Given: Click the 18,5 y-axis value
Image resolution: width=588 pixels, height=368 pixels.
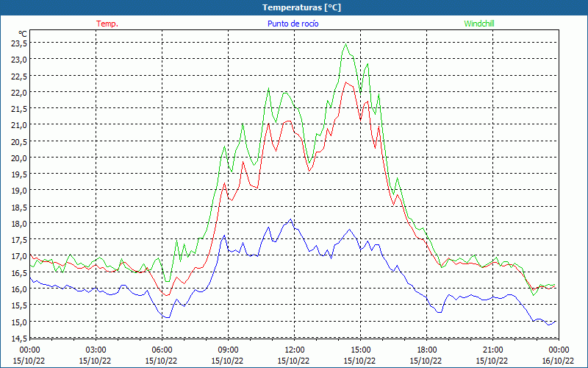Looking at the screenshot, I should [x=19, y=207].
